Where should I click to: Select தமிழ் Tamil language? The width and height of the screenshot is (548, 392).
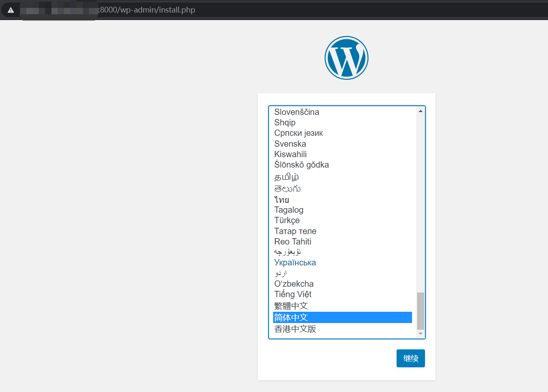click(x=343, y=176)
